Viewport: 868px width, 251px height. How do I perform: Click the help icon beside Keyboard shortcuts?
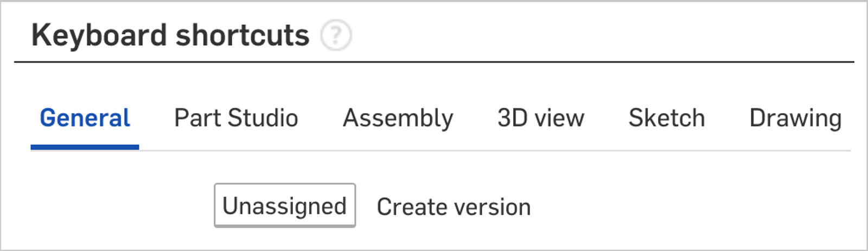click(x=336, y=36)
